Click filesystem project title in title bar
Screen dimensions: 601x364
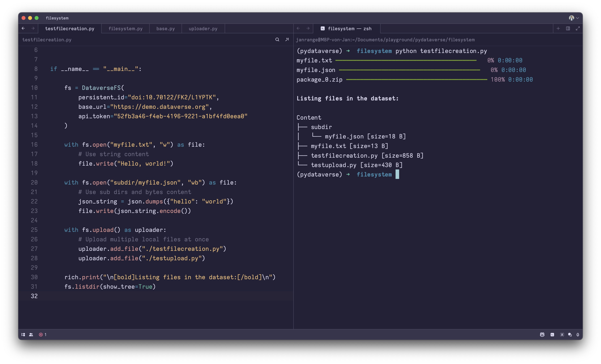(x=57, y=18)
